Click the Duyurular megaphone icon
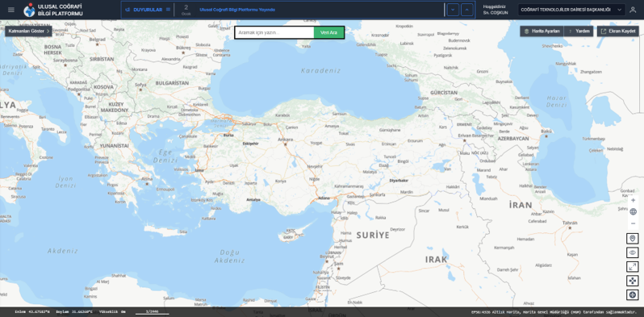Screen dimensions: 644x317 [x=128, y=10]
